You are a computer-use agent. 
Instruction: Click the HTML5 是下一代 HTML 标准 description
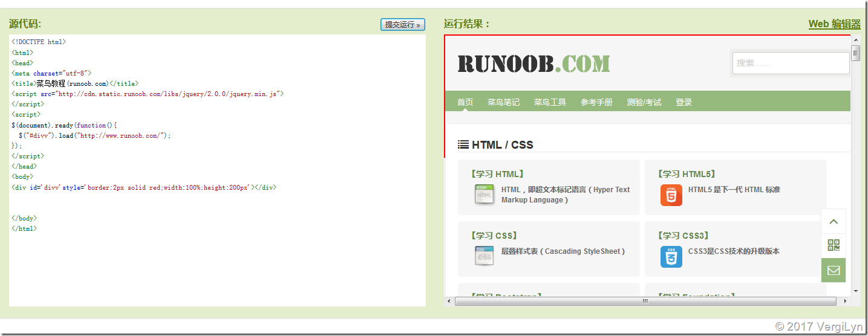(734, 190)
